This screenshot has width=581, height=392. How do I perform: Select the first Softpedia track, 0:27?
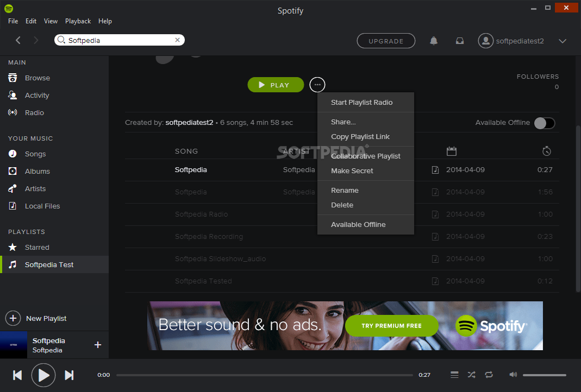point(342,170)
